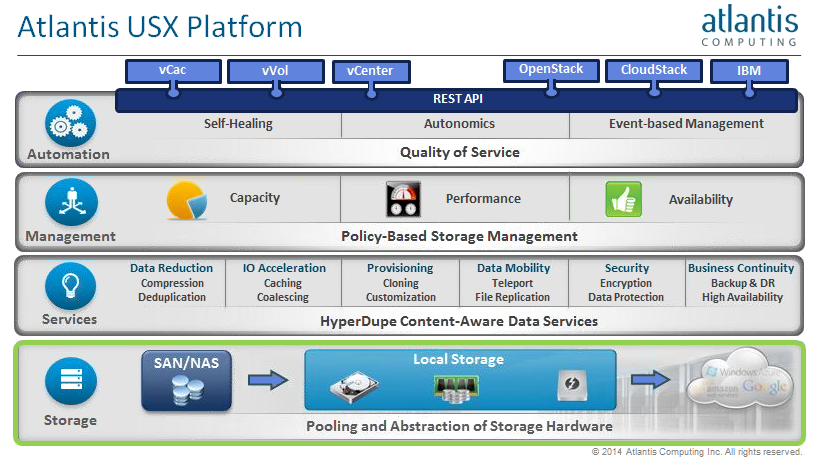Viewport: 817px width, 461px height.
Task: Click the Autonomics label
Action: tap(459, 124)
